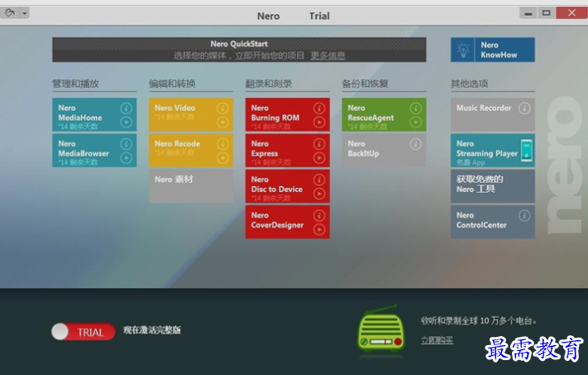Click the lightbulb Nero KnowHow icon
588x375 pixels.
click(x=463, y=50)
